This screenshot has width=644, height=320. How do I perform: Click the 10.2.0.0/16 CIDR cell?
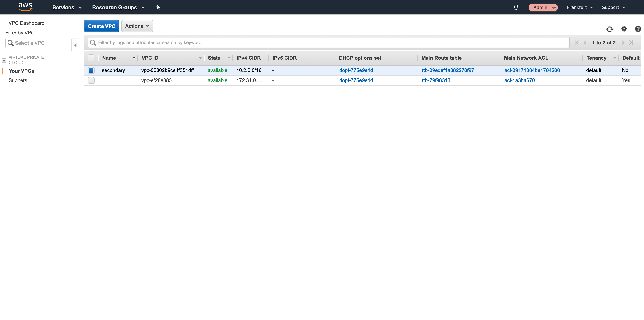[249, 70]
